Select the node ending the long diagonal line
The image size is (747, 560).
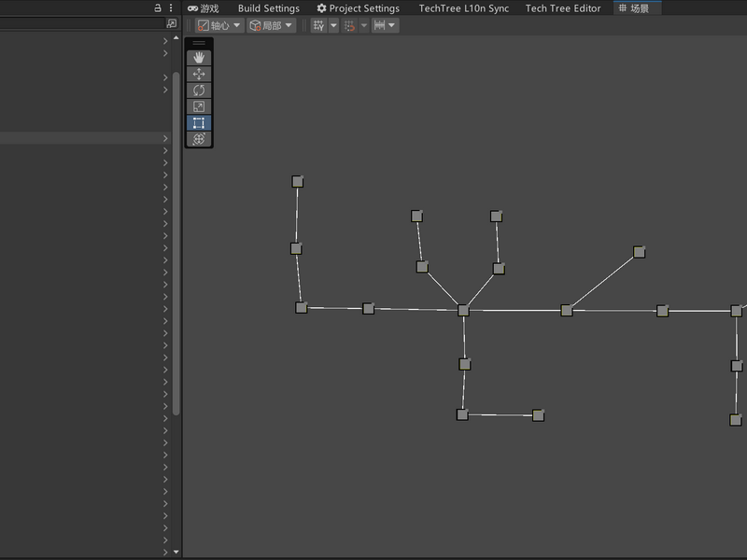[x=639, y=252]
